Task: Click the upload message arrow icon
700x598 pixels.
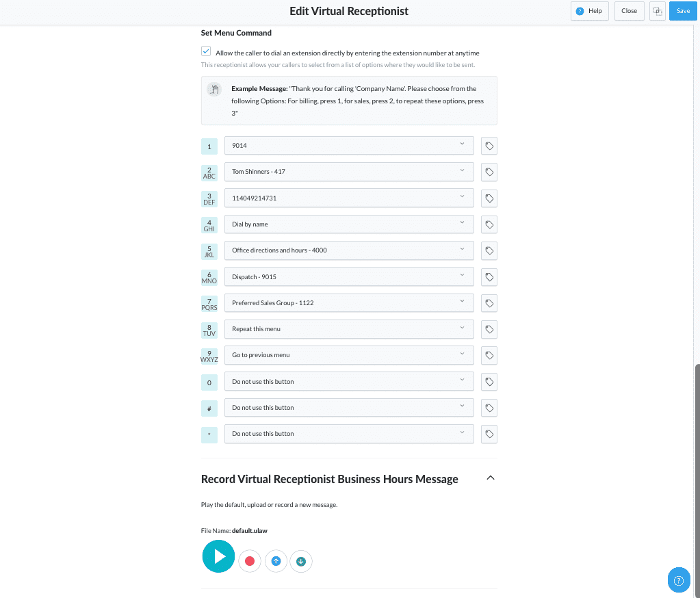Action: click(x=276, y=562)
